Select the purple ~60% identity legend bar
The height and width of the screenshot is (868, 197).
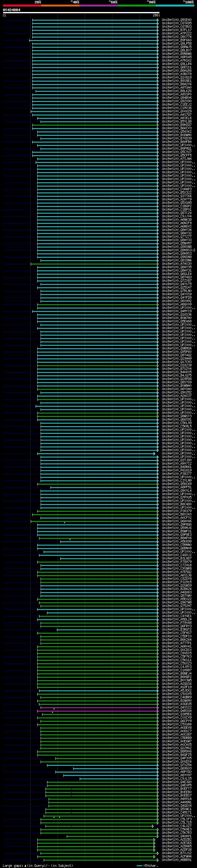pyautogui.click(x=99, y=6)
